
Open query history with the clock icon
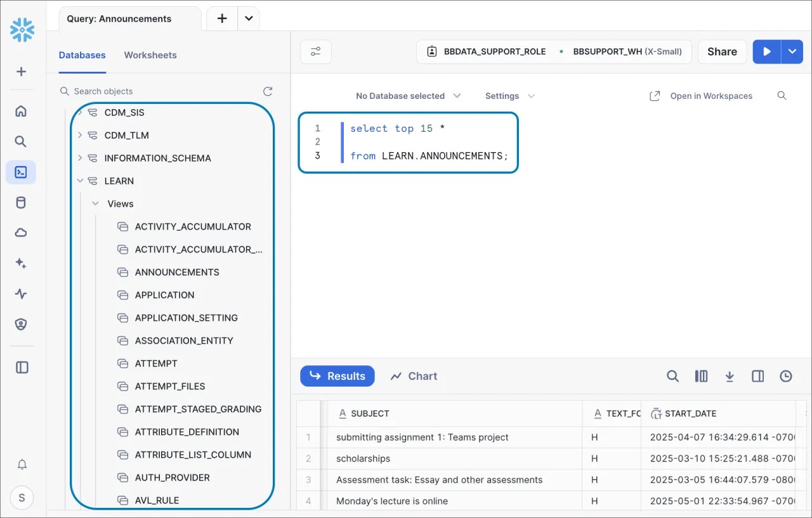[x=786, y=376]
